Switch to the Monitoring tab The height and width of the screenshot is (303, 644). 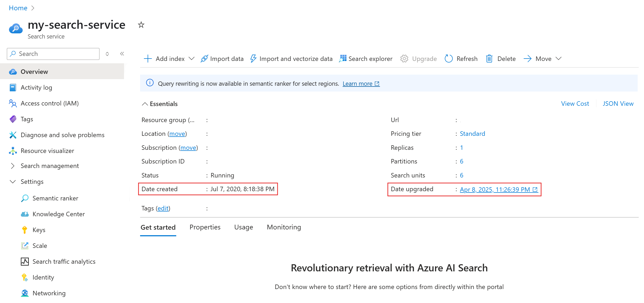(x=284, y=227)
